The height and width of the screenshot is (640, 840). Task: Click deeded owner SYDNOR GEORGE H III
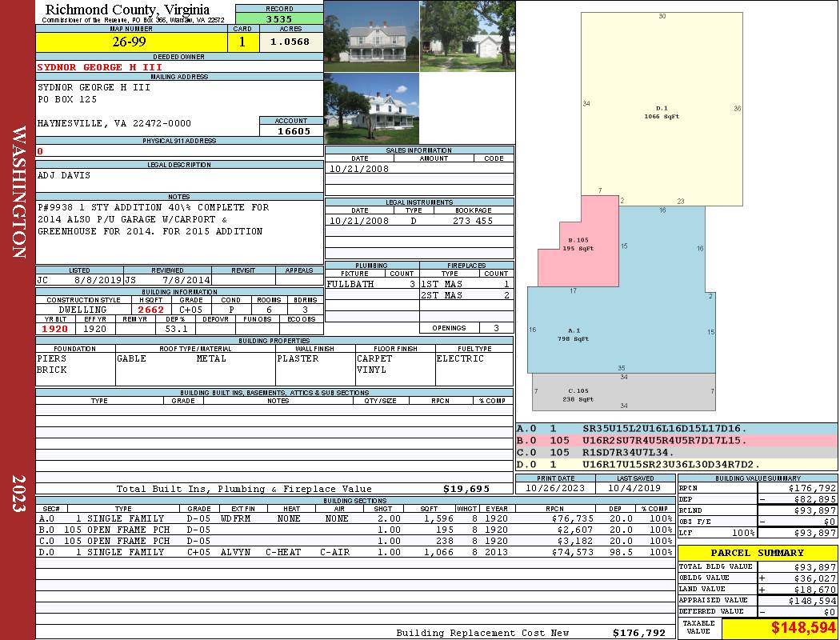(x=100, y=67)
